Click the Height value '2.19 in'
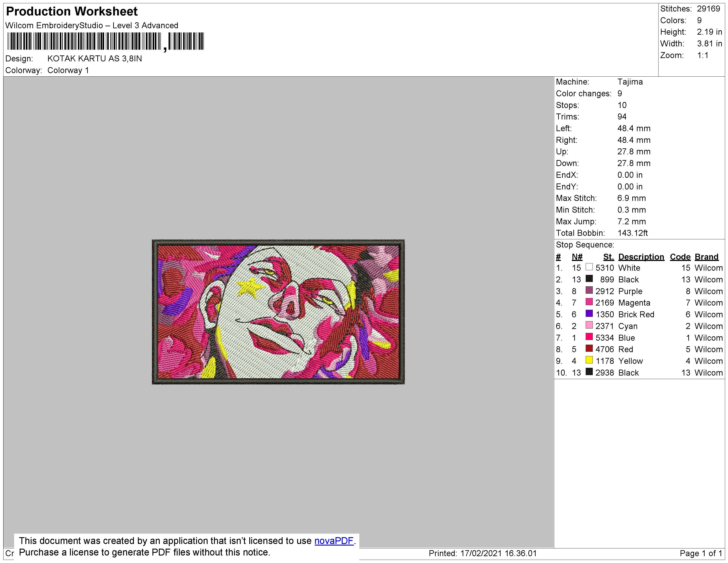The height and width of the screenshot is (563, 728). [709, 32]
